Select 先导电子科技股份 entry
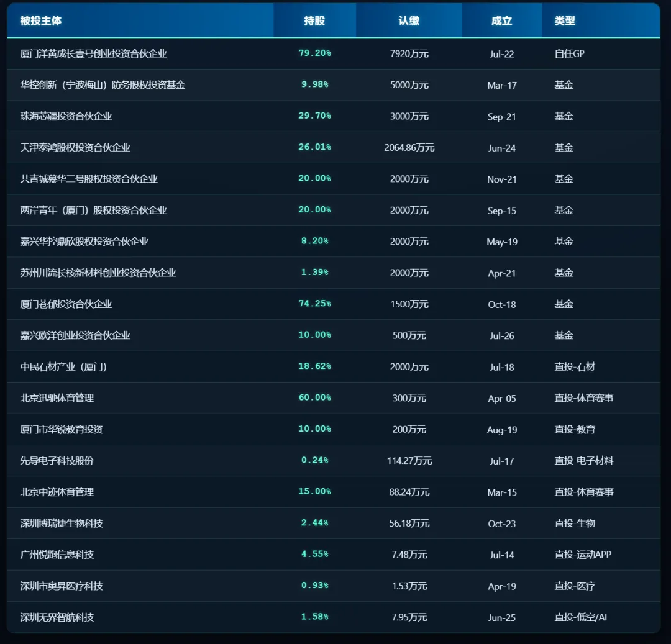Viewport: 671px width, 644px height. (x=57, y=461)
